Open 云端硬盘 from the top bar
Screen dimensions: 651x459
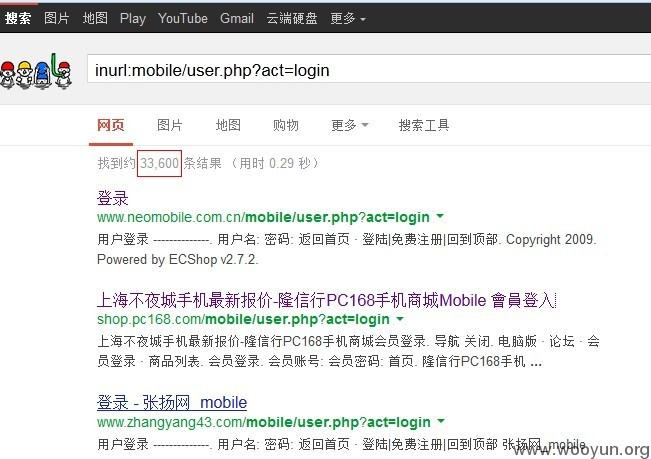[x=292, y=18]
